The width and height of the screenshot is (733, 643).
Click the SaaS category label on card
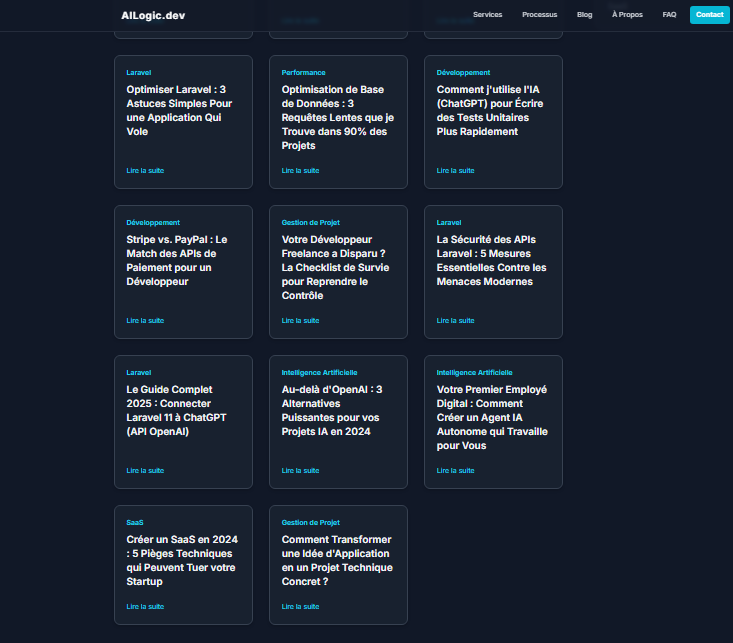[x=135, y=522]
